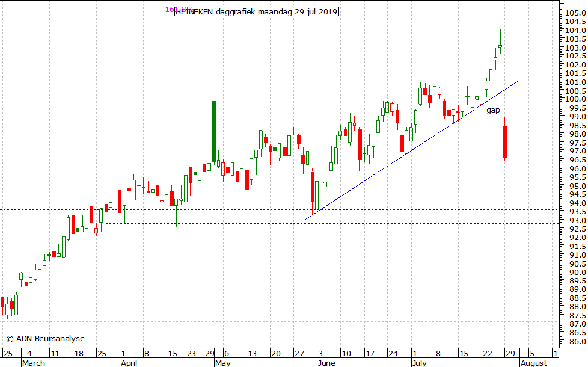Click the 'March' month label
Screen dimensions: 588x367
pyautogui.click(x=34, y=363)
